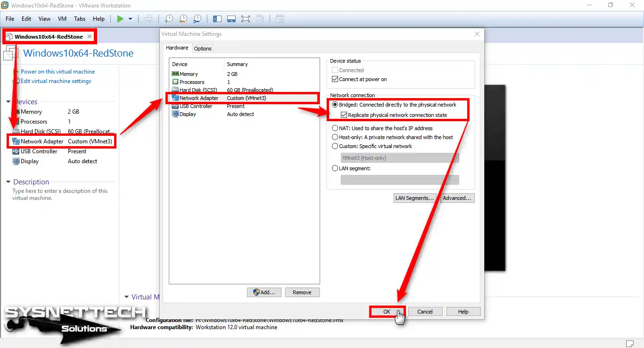Viewport: 644px width, 348px height.
Task: Select the Bridged network connection option
Action: pyautogui.click(x=335, y=105)
